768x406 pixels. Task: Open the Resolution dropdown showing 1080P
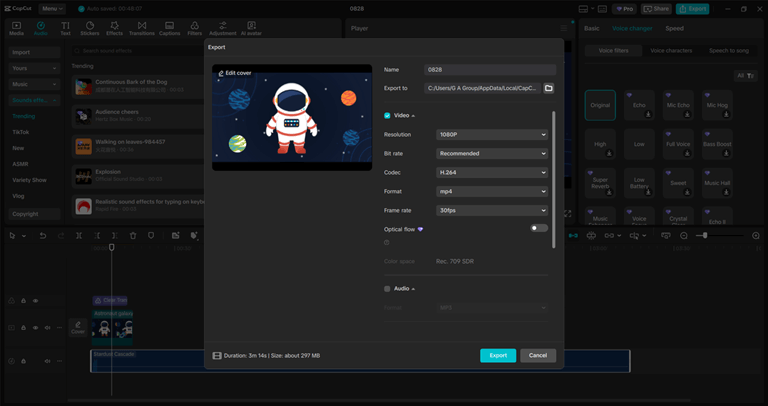pos(492,134)
